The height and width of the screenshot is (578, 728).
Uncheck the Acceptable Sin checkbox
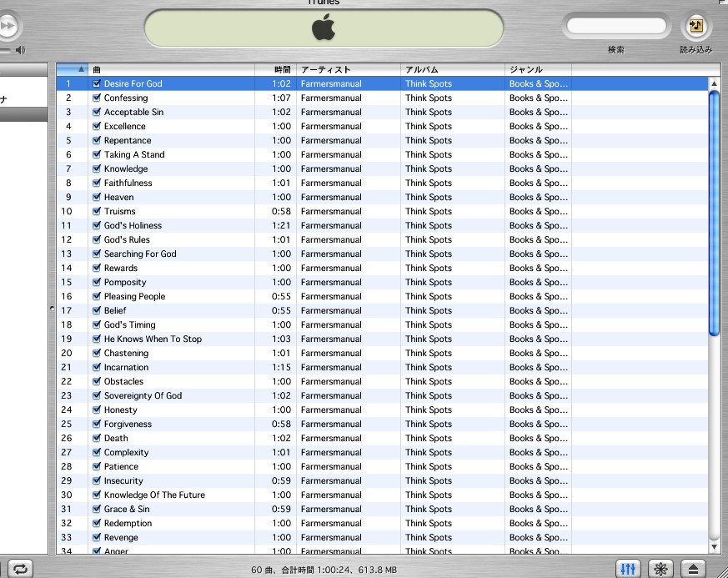(x=97, y=112)
